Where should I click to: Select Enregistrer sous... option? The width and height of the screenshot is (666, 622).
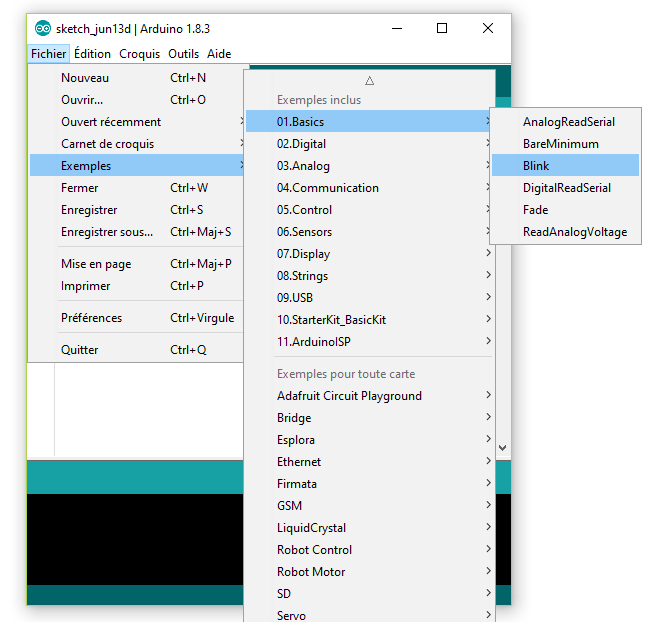137,232
